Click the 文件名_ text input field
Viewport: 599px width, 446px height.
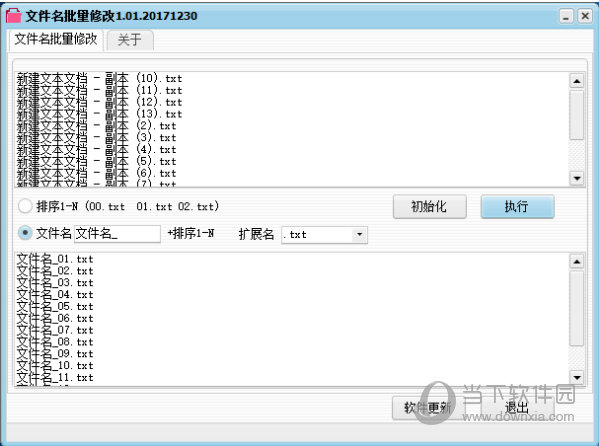coord(117,234)
